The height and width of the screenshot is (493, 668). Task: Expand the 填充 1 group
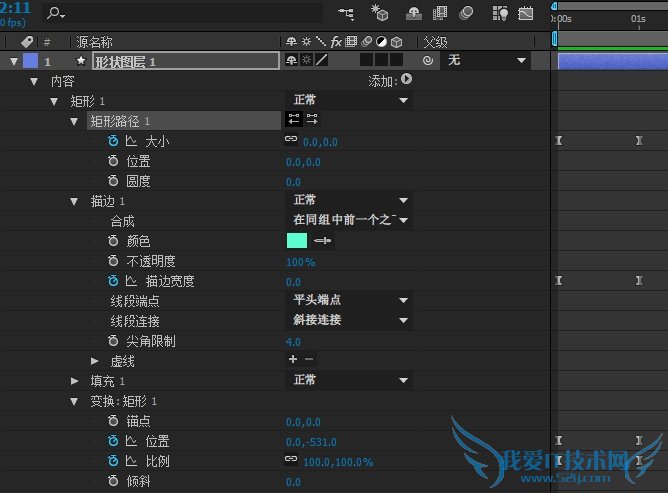[74, 381]
